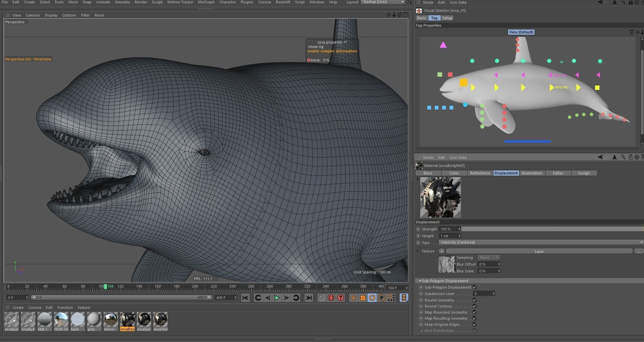Image resolution: width=644 pixels, height=342 pixels.
Task: Collapse Sub-Polygon Displacement section
Action: coord(420,281)
